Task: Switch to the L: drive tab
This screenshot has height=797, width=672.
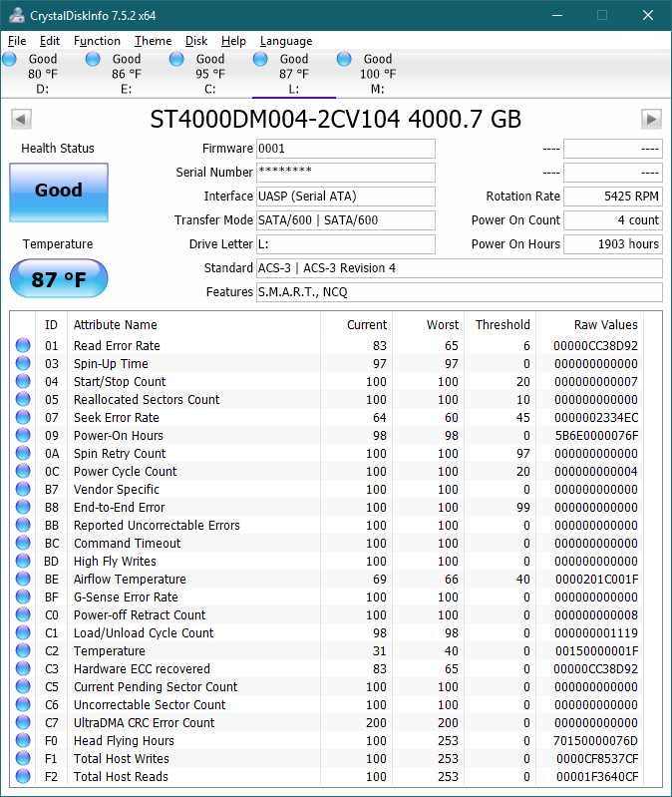Action: (x=294, y=74)
